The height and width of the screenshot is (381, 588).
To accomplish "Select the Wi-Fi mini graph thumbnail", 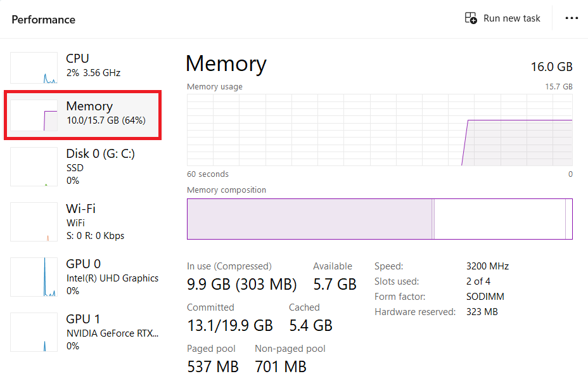I will click(34, 222).
